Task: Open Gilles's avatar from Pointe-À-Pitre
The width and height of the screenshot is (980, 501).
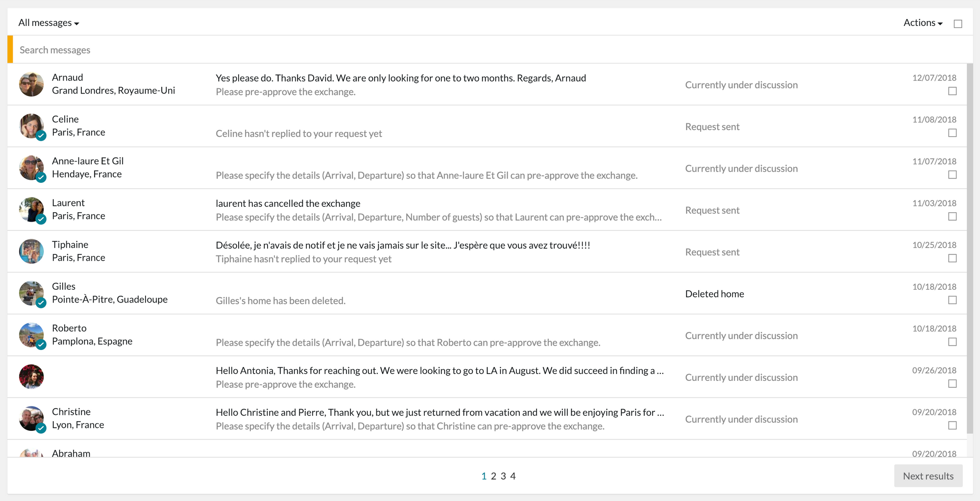Action: click(x=31, y=293)
